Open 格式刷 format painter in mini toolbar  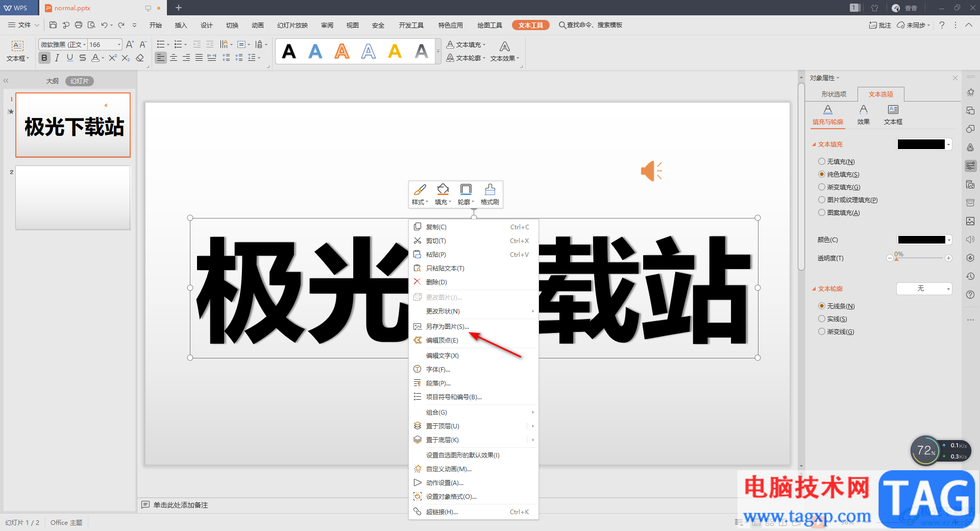click(x=489, y=194)
